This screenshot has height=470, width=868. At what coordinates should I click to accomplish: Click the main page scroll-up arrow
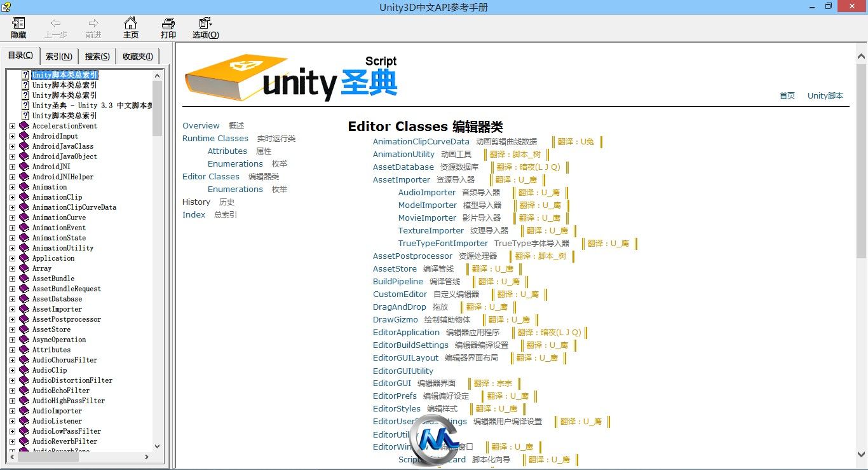click(862, 58)
